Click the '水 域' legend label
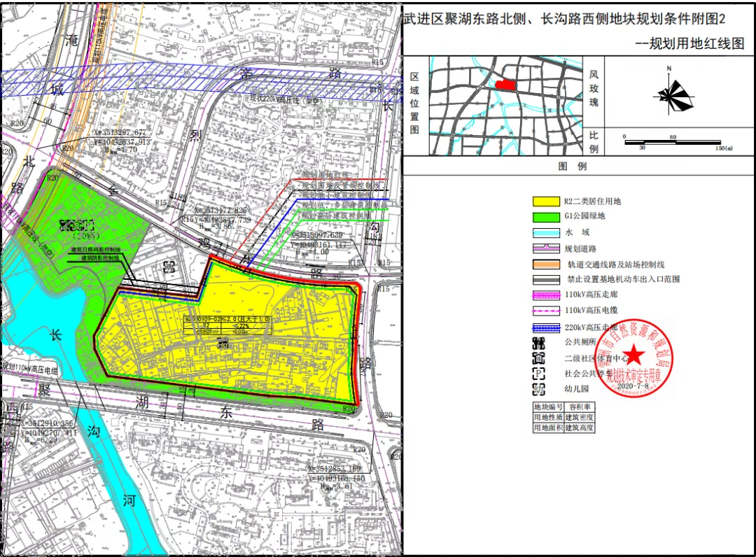 [x=577, y=232]
